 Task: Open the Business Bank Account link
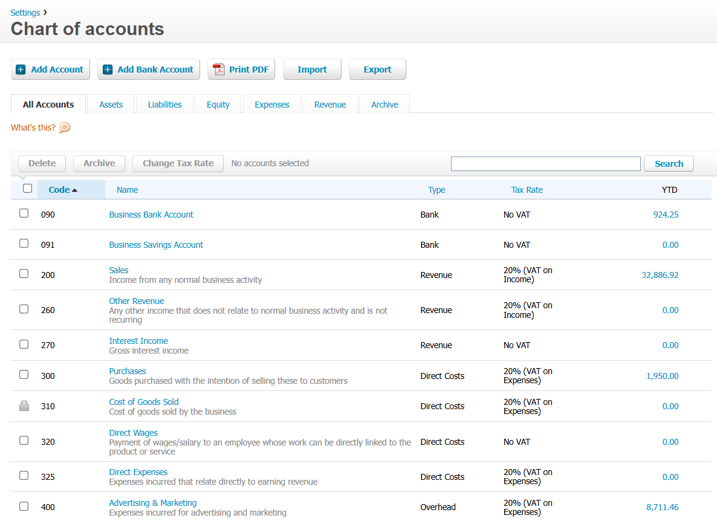coord(151,215)
